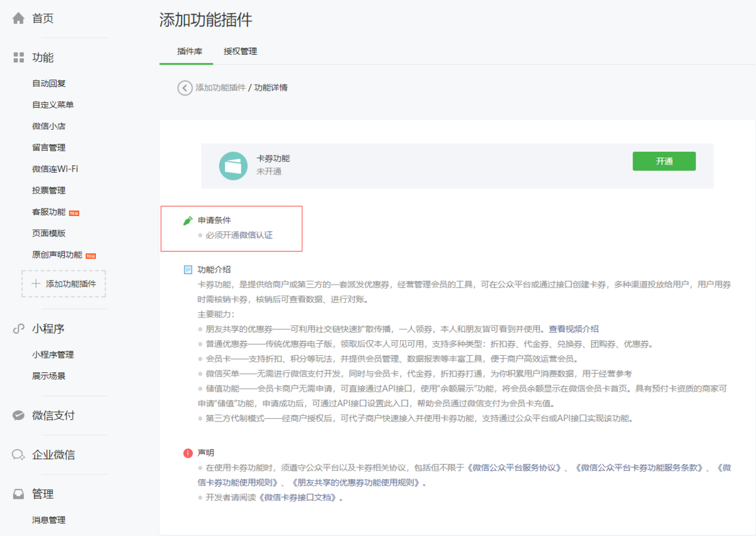Screen dimensions: 756x536
Task: Open the 查看视频介绍 link
Action: click(574, 329)
